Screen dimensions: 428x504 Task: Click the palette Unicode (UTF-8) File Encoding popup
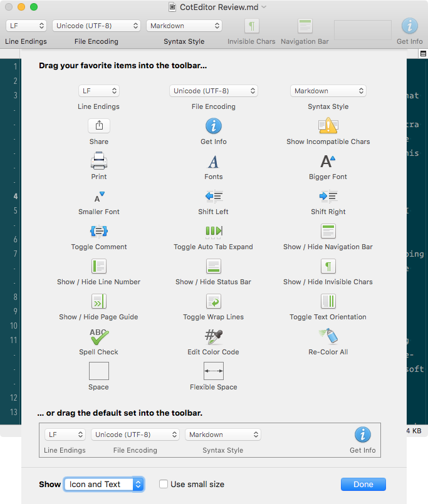[214, 91]
